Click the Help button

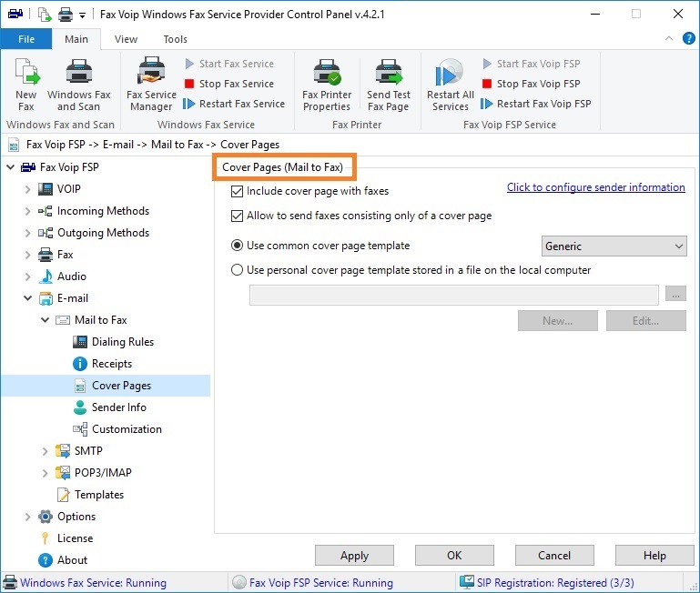click(654, 556)
